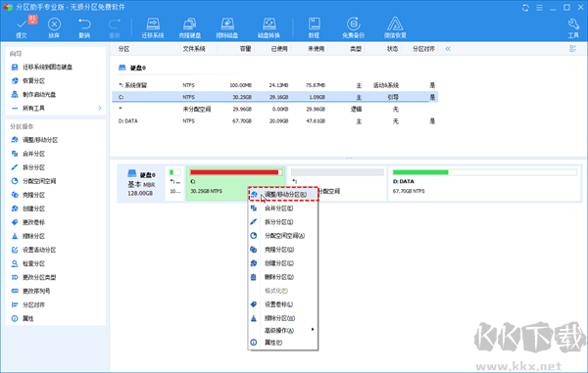Screen dimensions: 588x373
Task: Choose 拆分分区 in the left sidebar
Action: click(x=28, y=167)
